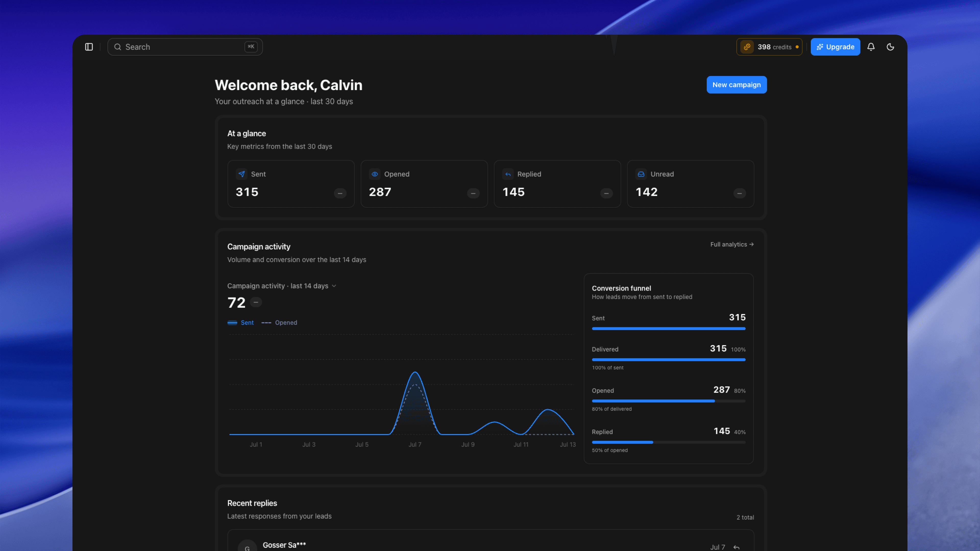Click the big 72 activity value
The height and width of the screenshot is (551, 980).
[236, 303]
